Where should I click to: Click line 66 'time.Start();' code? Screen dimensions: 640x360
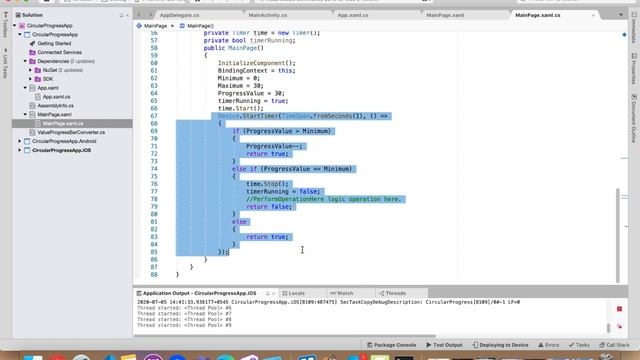tap(240, 108)
